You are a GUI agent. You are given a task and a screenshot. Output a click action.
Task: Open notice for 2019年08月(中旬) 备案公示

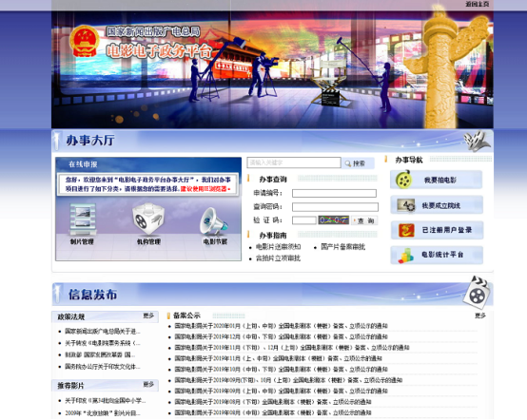coord(273,412)
